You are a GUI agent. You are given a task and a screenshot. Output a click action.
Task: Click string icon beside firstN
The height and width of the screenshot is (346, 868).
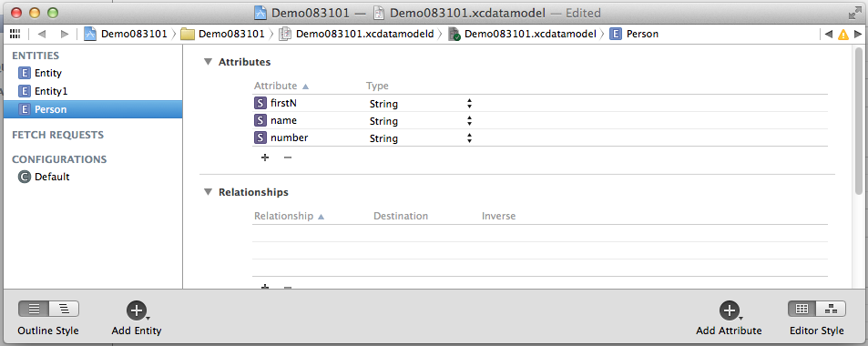pos(260,104)
